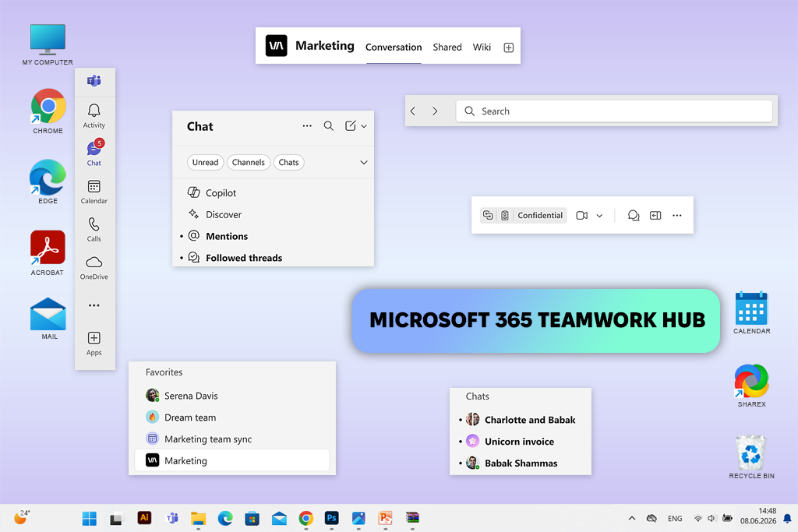
Task: Open the side panel icon in toolbar
Action: click(655, 216)
